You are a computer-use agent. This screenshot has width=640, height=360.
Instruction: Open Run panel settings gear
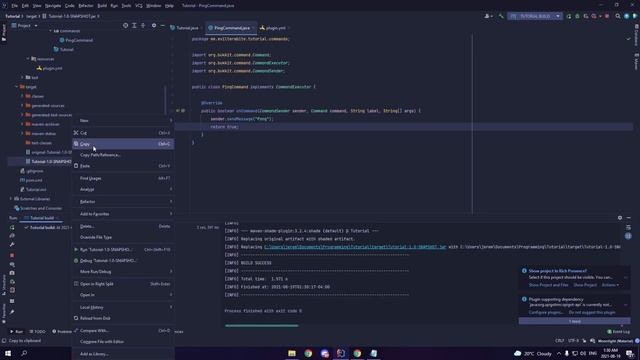pyautogui.click(x=620, y=218)
